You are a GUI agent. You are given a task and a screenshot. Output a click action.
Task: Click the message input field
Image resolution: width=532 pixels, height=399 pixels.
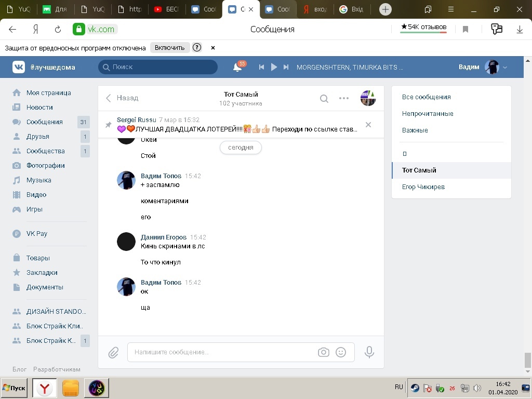click(x=221, y=352)
